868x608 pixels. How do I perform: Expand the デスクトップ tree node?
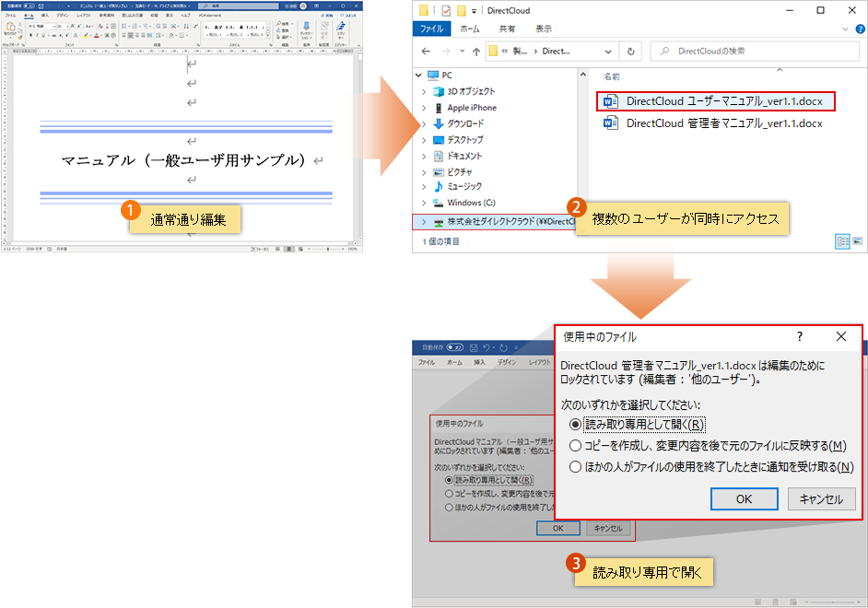coord(424,139)
